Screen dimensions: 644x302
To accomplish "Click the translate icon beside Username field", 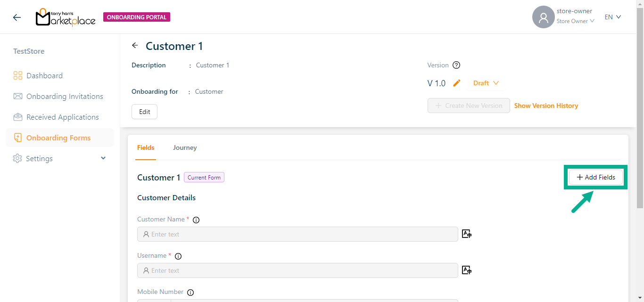I will pos(467,270).
